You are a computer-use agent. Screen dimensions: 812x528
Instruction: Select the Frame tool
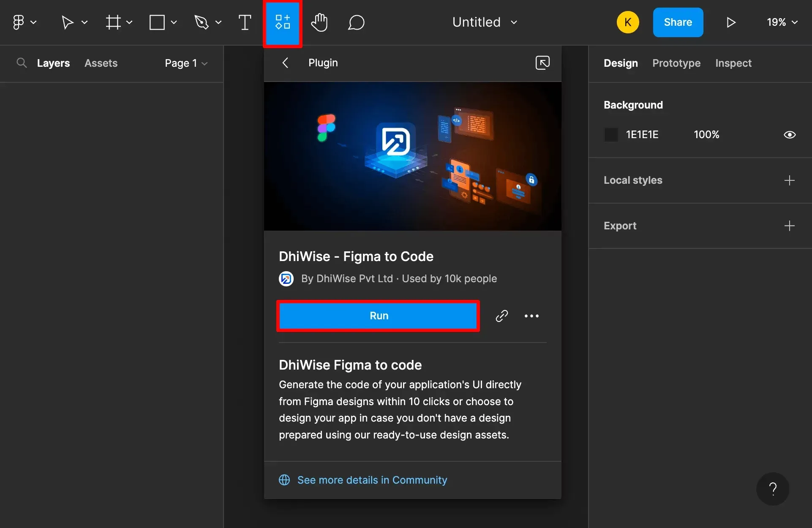click(113, 22)
